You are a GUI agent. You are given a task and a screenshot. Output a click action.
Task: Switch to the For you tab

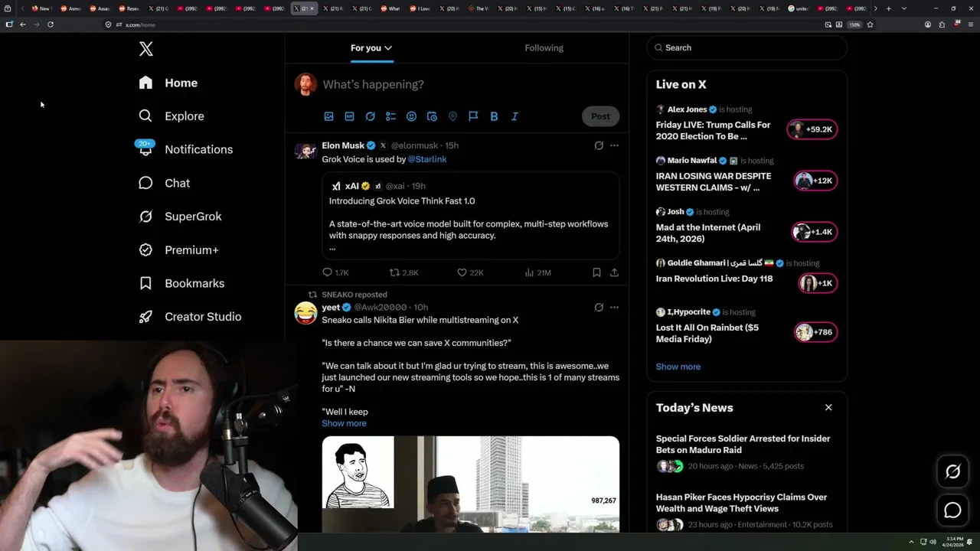point(371,47)
